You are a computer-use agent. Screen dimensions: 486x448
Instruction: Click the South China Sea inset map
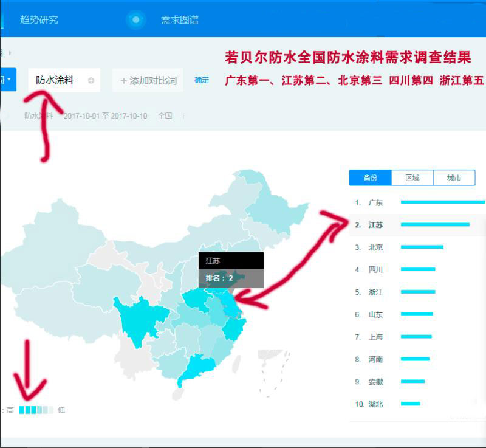pos(274,374)
